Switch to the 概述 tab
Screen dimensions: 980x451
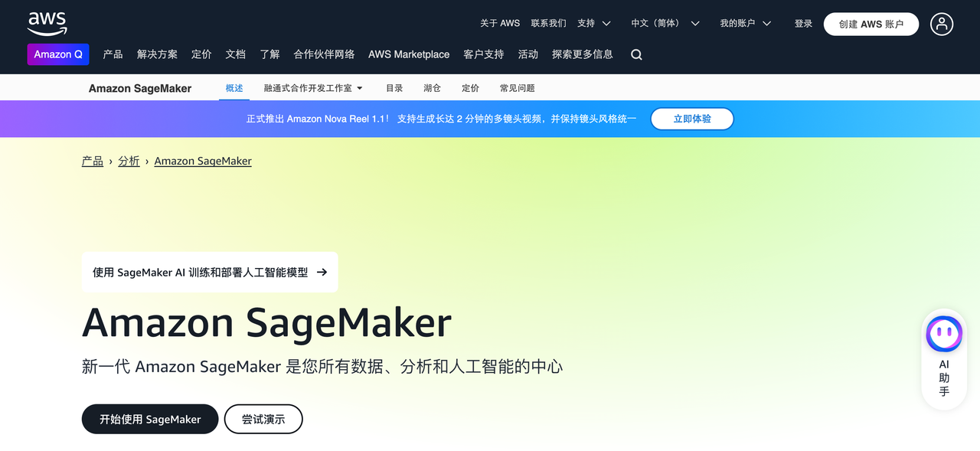pyautogui.click(x=234, y=88)
